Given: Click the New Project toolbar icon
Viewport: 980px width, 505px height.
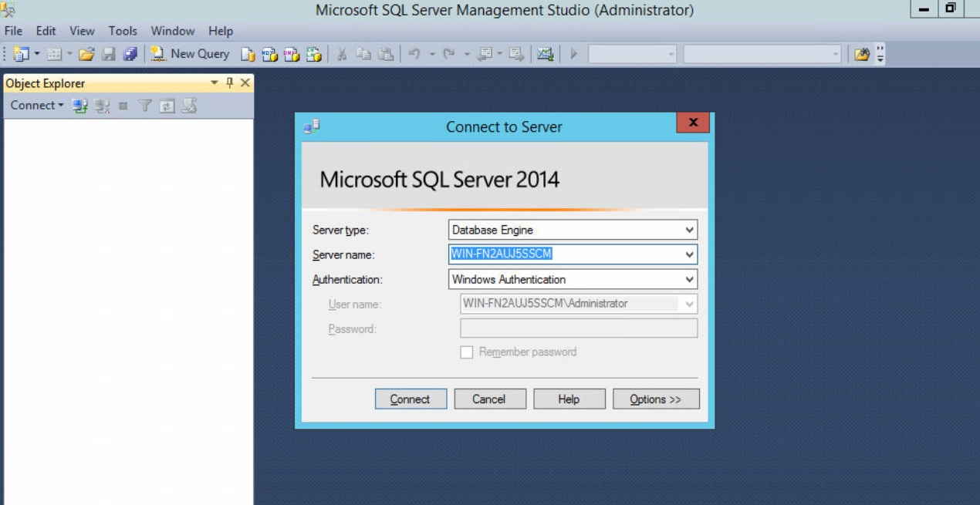Looking at the screenshot, I should (21, 54).
